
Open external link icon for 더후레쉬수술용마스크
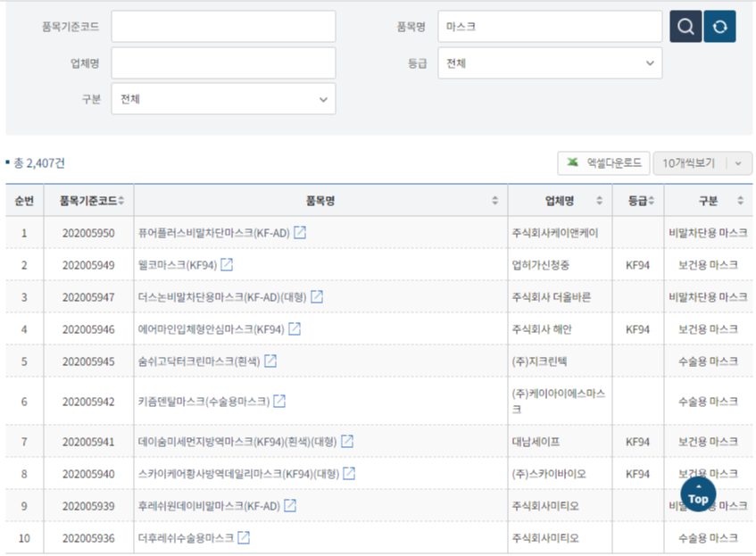coord(244,537)
